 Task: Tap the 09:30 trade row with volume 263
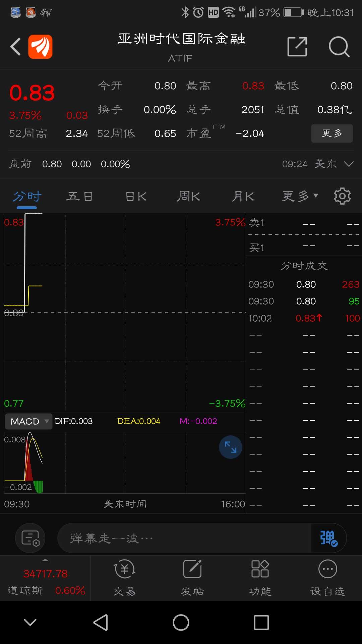pyautogui.click(x=304, y=284)
